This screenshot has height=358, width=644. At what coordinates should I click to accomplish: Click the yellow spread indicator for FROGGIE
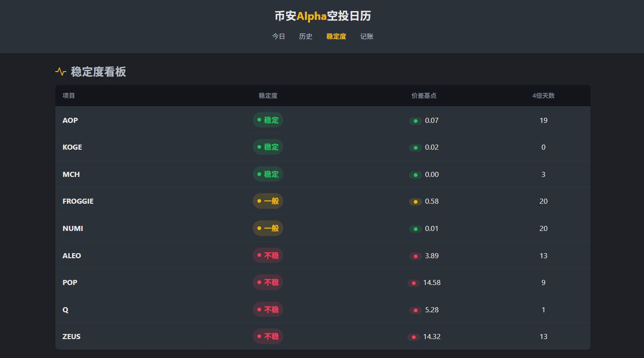[x=415, y=202]
